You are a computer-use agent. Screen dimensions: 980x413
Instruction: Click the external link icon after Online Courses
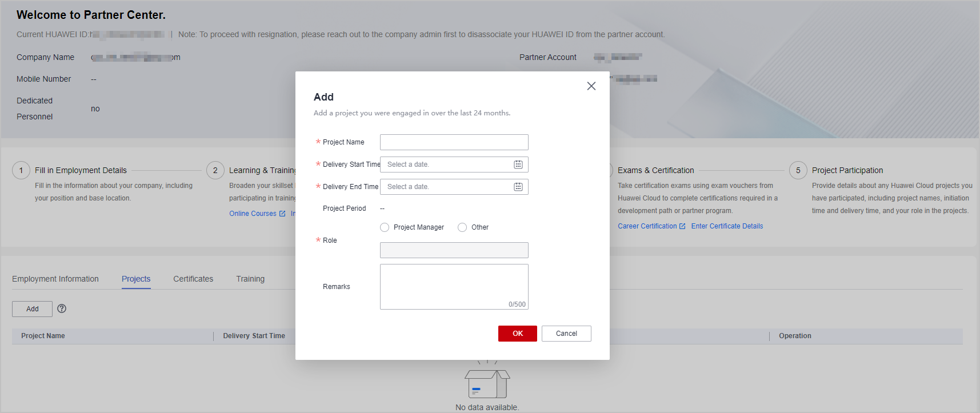(x=282, y=214)
